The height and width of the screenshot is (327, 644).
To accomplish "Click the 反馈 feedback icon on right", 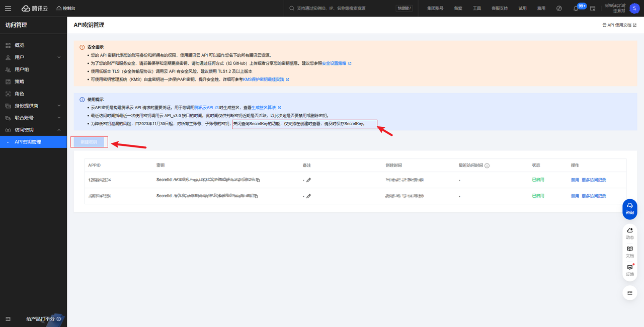I will [629, 270].
